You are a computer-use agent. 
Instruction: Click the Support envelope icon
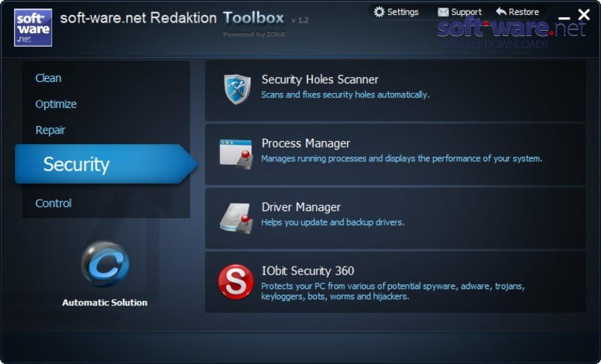(x=443, y=12)
